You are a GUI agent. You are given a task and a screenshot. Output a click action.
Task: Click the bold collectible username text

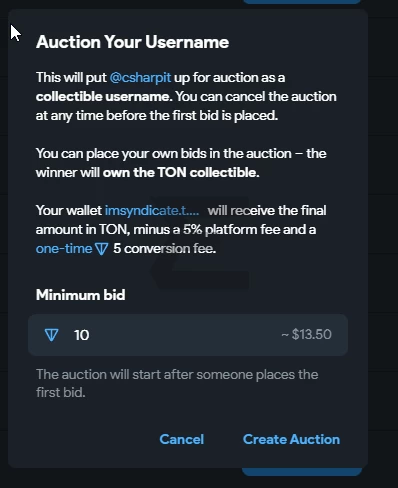(104, 97)
